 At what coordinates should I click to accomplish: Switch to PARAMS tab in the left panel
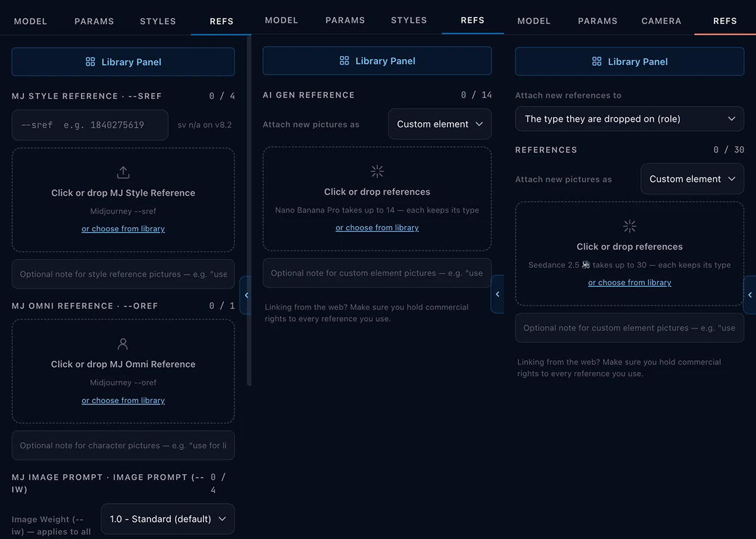coord(94,21)
